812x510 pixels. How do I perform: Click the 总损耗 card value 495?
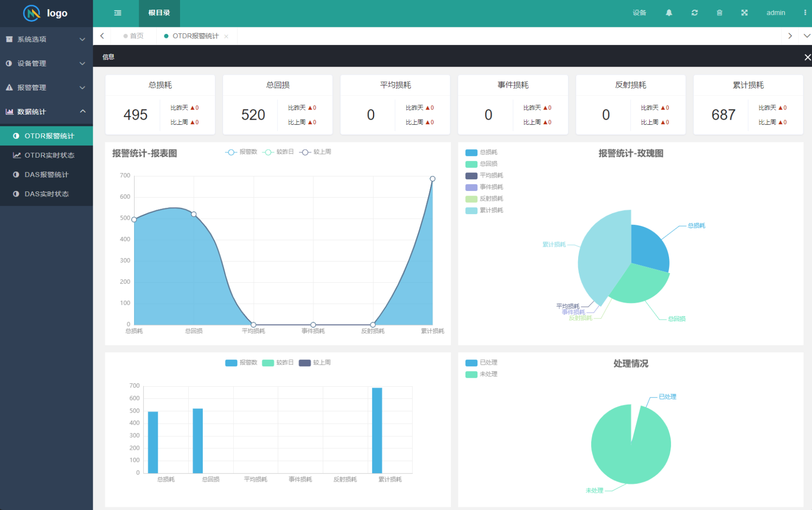pyautogui.click(x=135, y=115)
